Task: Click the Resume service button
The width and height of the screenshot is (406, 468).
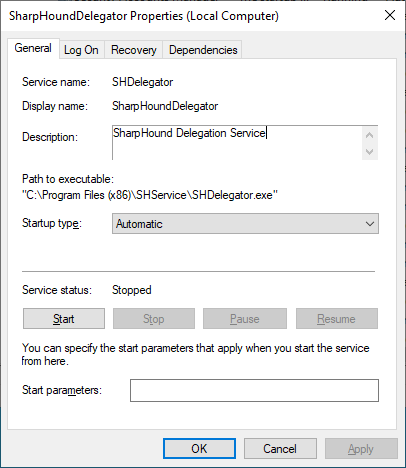Action: [337, 319]
